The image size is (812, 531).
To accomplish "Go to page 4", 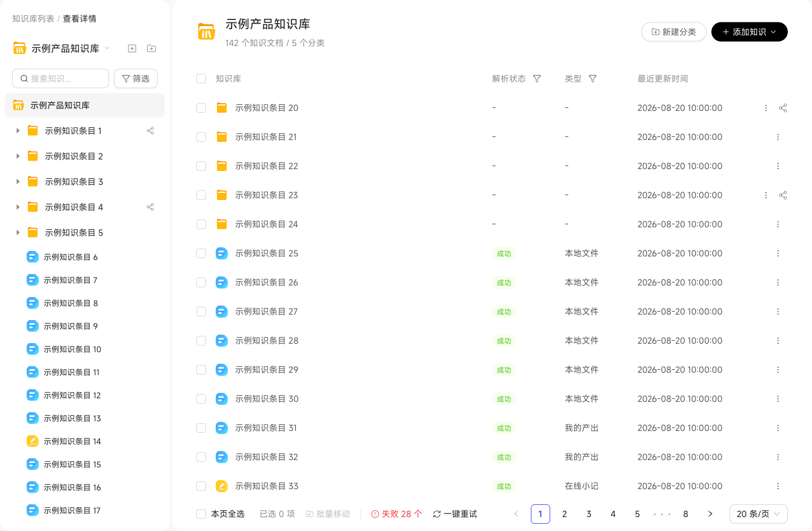I will click(x=613, y=514).
